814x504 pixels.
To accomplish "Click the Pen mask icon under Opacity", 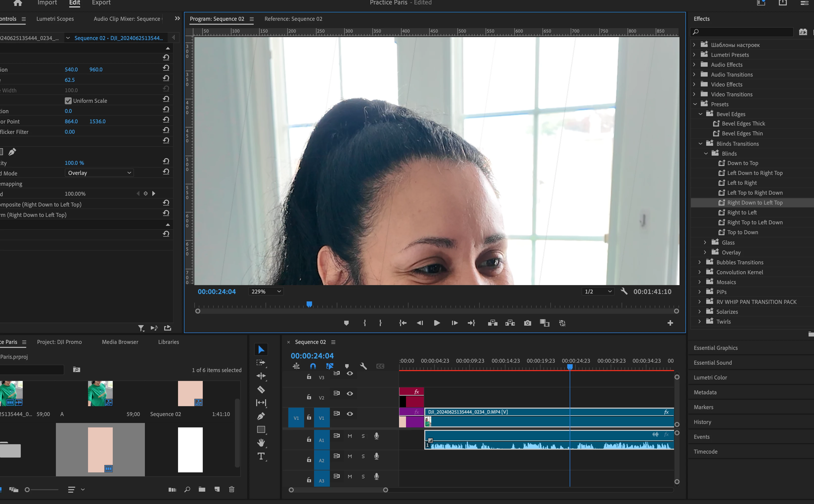I will click(x=12, y=152).
